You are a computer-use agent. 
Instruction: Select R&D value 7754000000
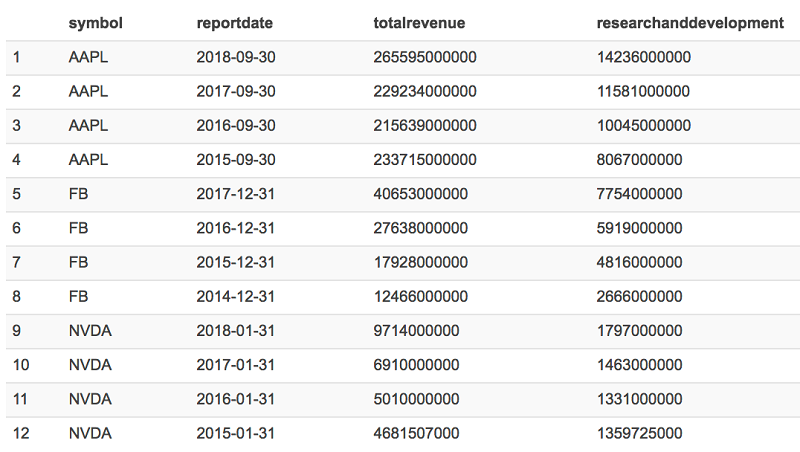coord(639,194)
